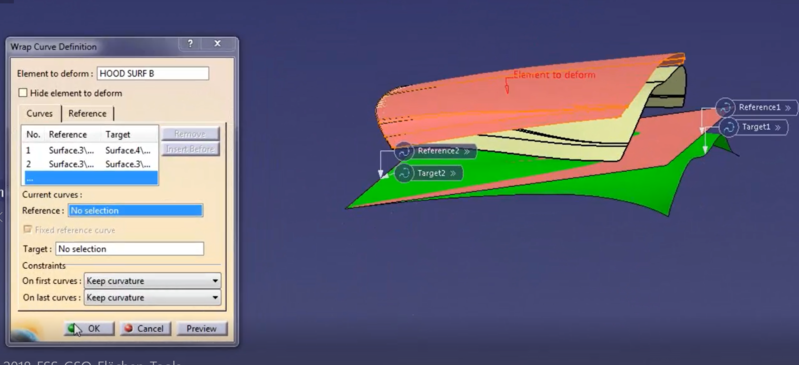The image size is (799, 365).
Task: Click the Preview button
Action: (x=202, y=328)
